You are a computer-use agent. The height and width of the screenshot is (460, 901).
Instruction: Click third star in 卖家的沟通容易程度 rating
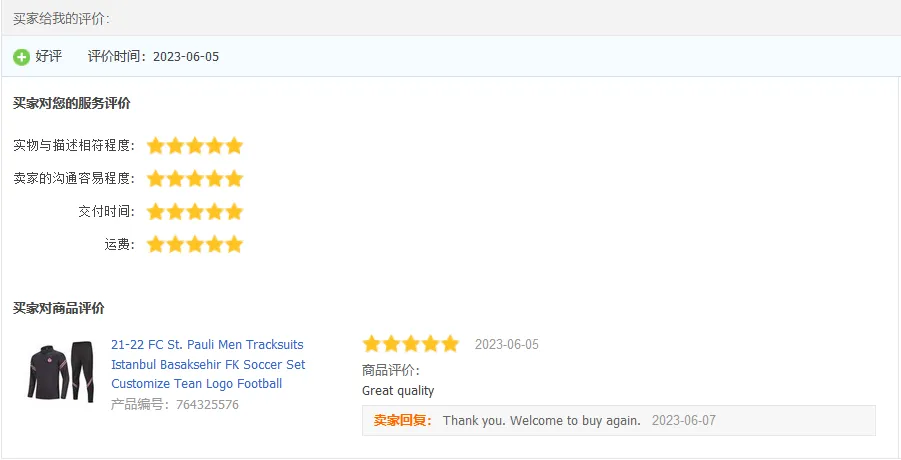coord(195,179)
